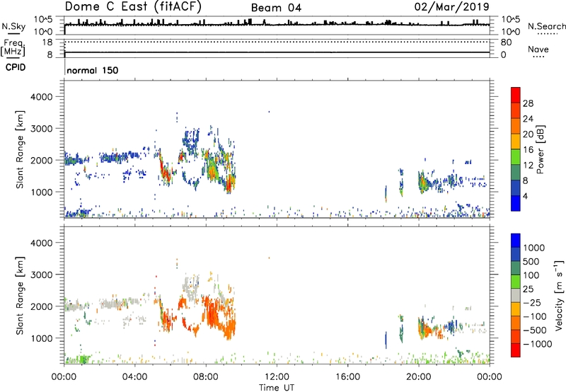This screenshot has height=392, width=566.
Task: Click the "1000" velocity scale value
Action: (x=533, y=248)
